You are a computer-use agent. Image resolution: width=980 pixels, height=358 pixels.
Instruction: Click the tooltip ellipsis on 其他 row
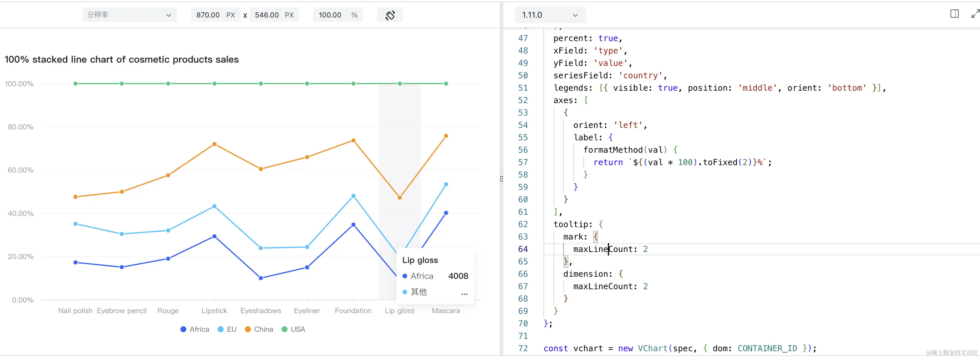point(464,293)
